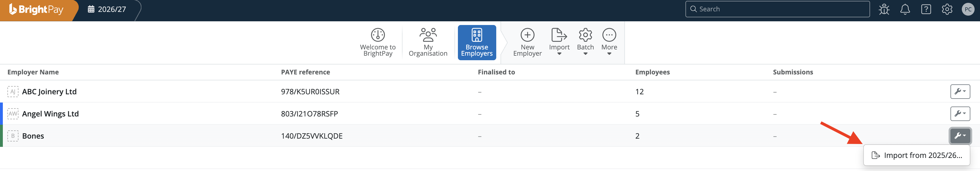Open the Welcome to BrightPay page
Image resolution: width=980 pixels, height=171 pixels.
378,42
